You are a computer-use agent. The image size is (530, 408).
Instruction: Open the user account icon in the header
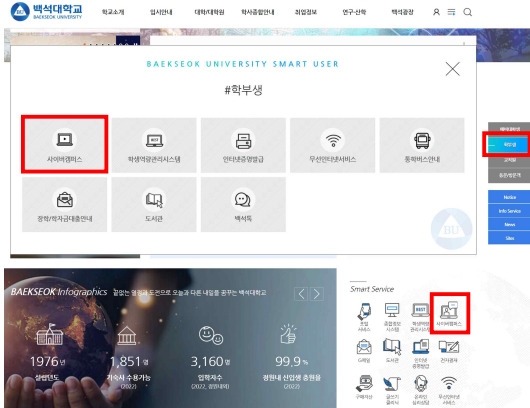(x=436, y=12)
